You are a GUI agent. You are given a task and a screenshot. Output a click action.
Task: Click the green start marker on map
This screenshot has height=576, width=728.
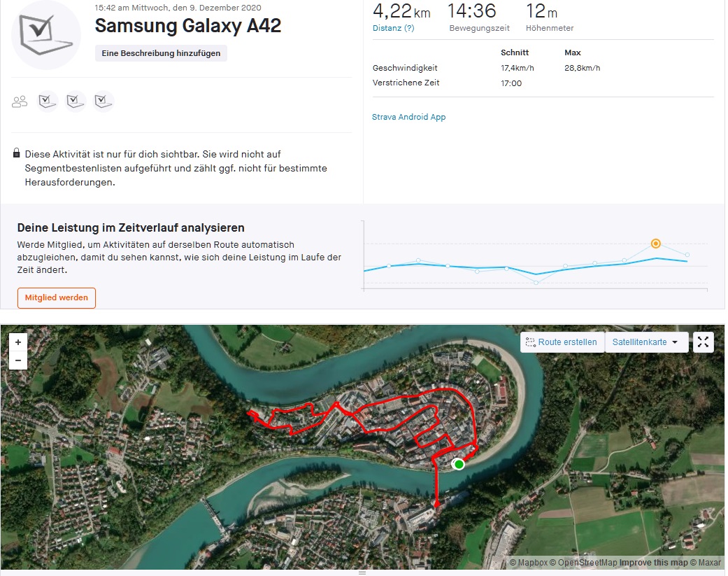(x=459, y=464)
